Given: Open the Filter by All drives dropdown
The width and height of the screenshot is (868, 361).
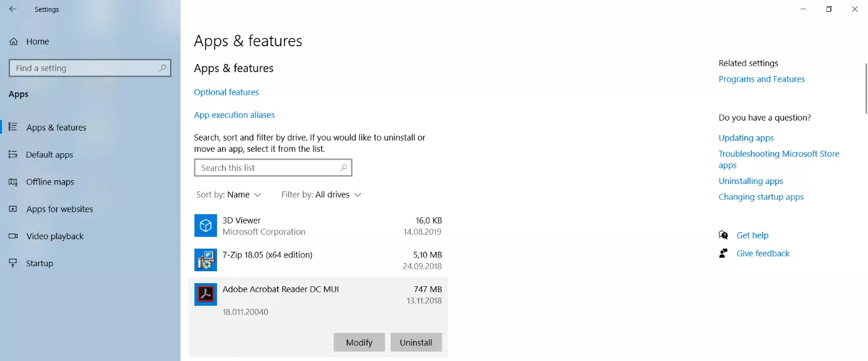Looking at the screenshot, I should [321, 195].
